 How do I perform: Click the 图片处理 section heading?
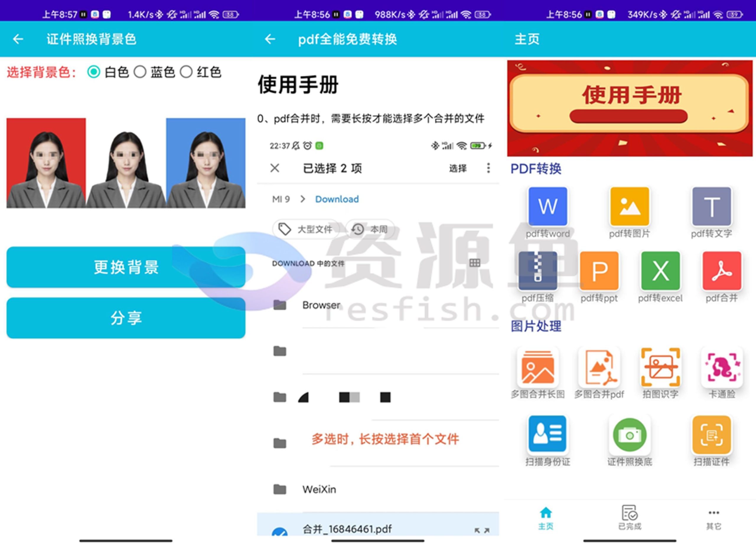536,326
